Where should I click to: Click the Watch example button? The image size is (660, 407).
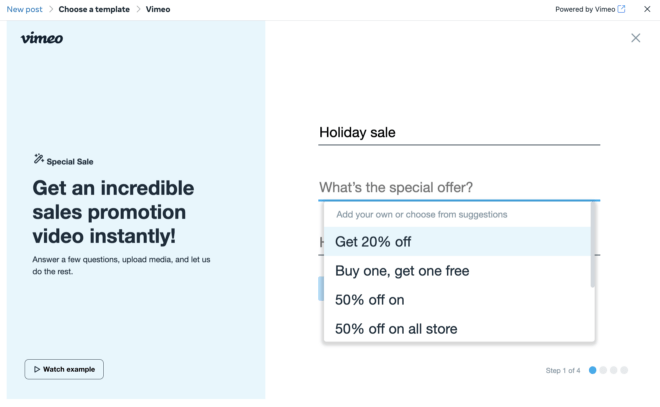point(64,369)
